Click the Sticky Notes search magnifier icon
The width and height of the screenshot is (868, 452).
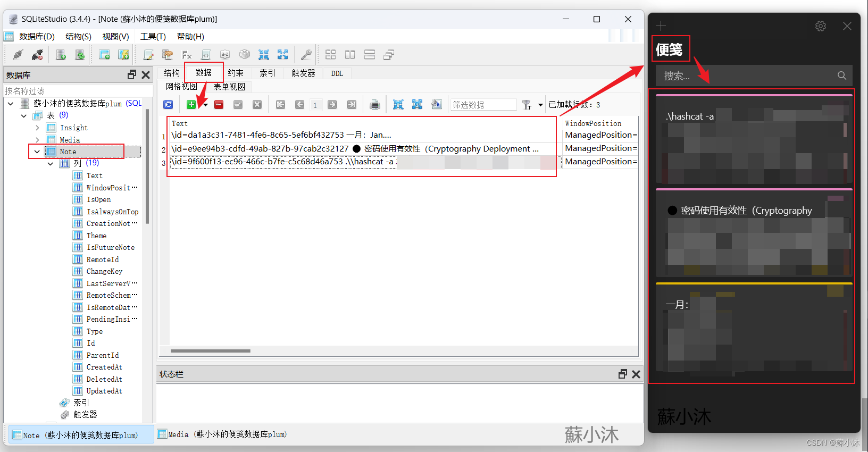[842, 76]
